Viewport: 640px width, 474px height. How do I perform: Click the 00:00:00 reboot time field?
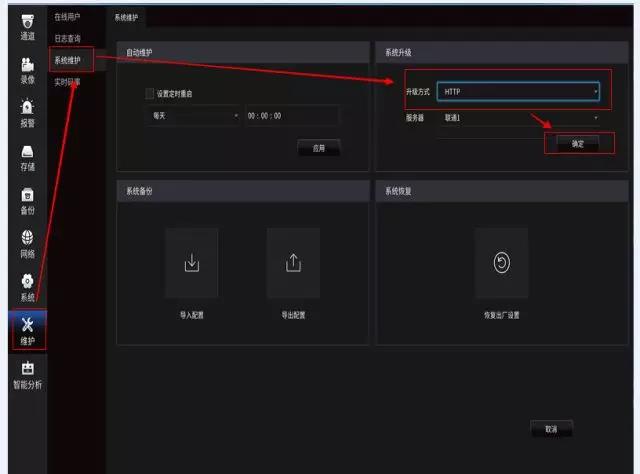click(x=292, y=116)
